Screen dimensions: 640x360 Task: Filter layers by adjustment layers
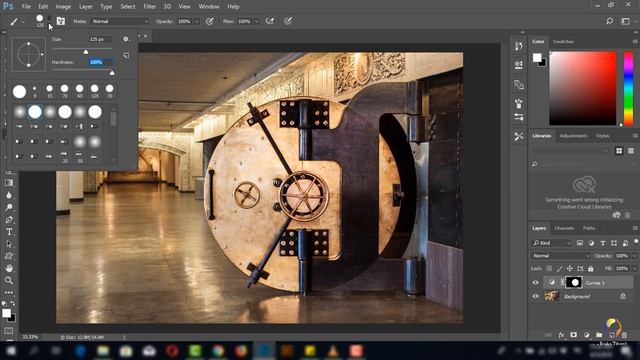591,243
